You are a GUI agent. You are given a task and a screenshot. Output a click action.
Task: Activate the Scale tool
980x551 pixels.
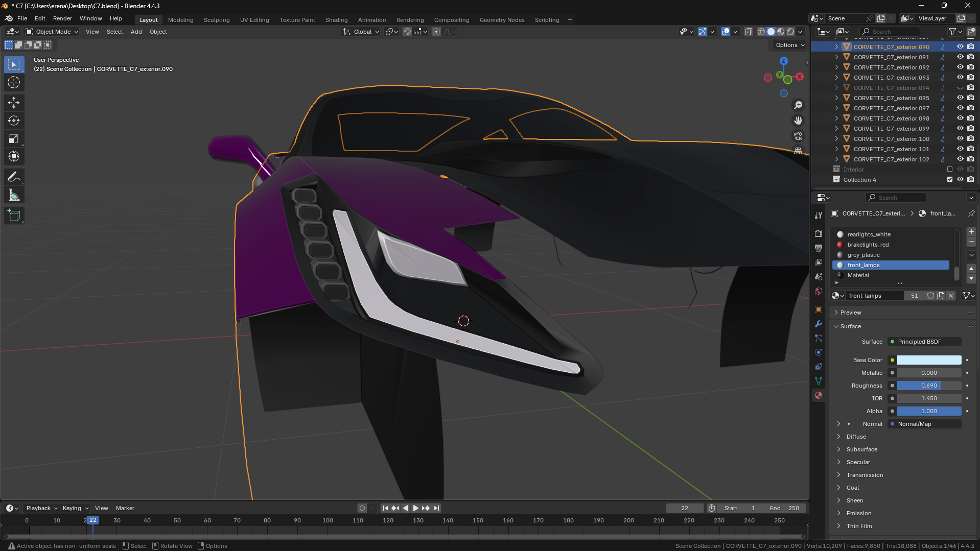point(14,138)
